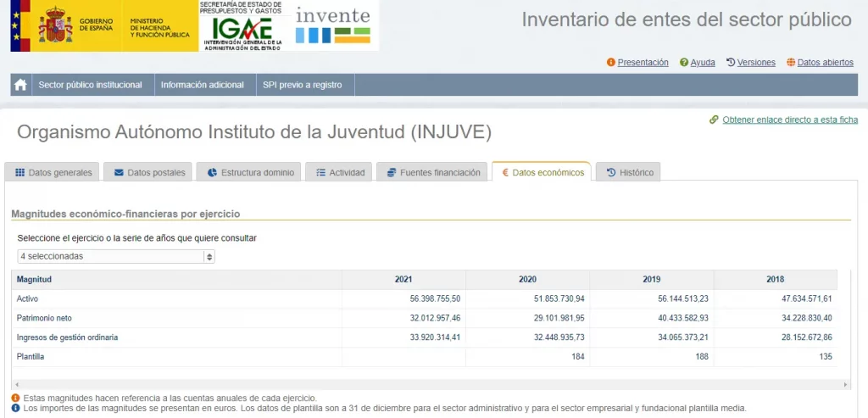Open the Versiones link
The image size is (868, 418).
pyautogui.click(x=755, y=63)
